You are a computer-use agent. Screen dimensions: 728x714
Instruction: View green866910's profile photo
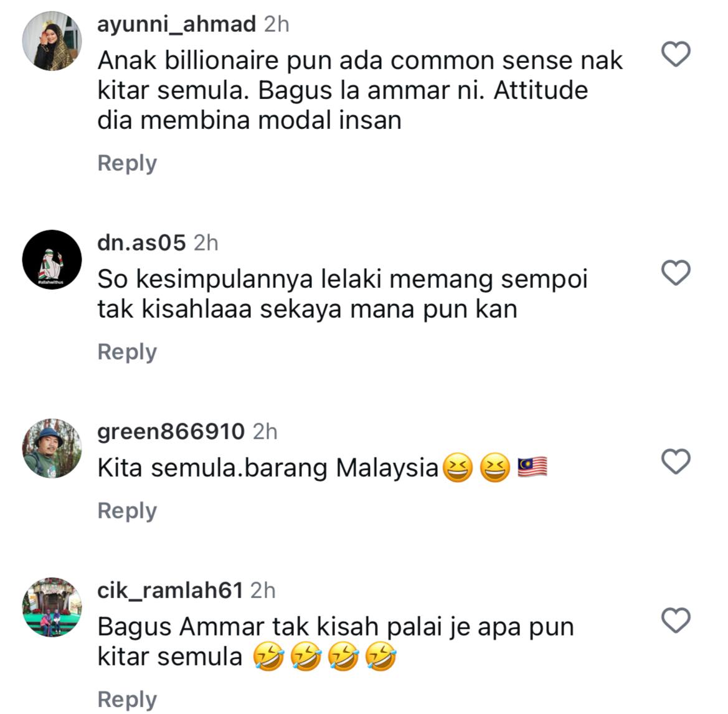(x=52, y=449)
